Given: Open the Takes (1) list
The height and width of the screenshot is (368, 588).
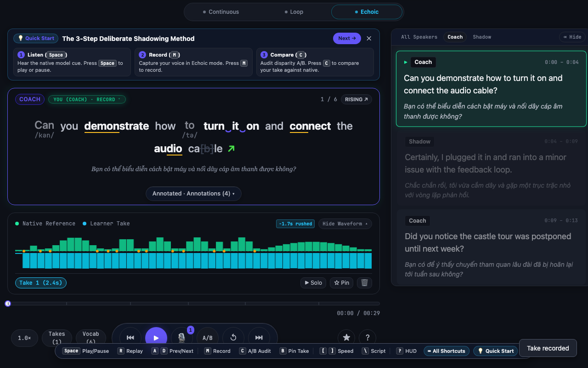Looking at the screenshot, I should 57,338.
